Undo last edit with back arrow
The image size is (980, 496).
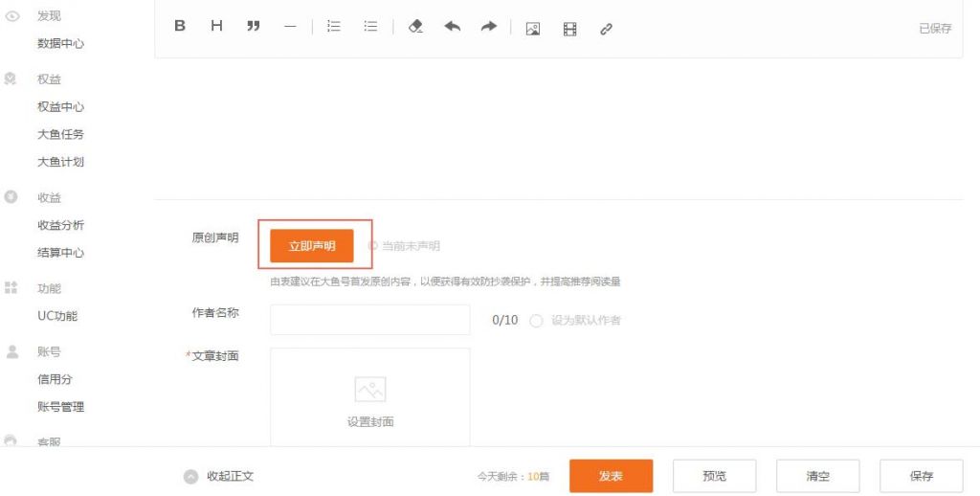pyautogui.click(x=452, y=26)
